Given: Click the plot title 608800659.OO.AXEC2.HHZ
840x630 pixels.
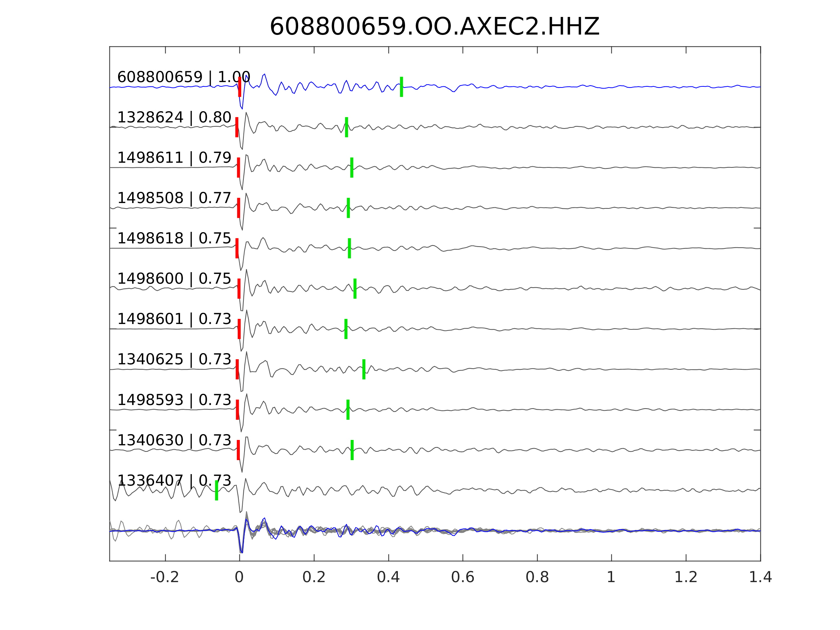Looking at the screenshot, I should coord(434,27).
